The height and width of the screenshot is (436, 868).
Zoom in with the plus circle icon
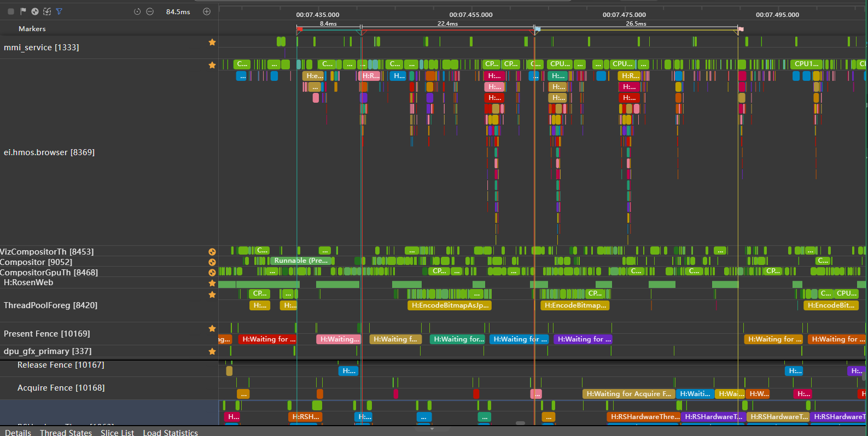[207, 11]
